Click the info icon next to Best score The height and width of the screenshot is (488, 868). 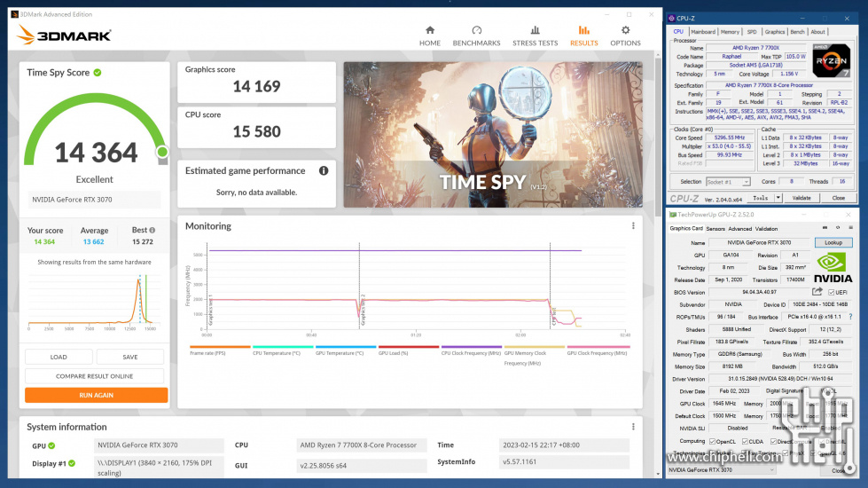coord(152,230)
